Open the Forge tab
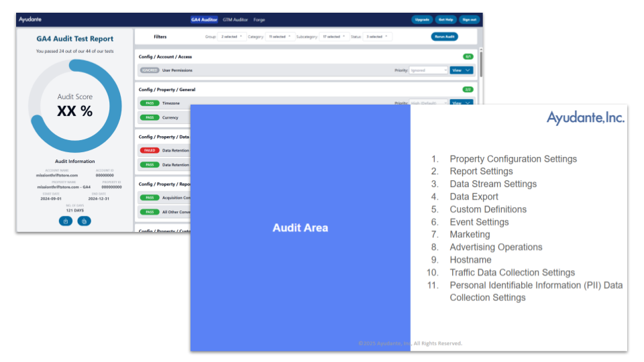Screen dimensions: 644x362 [x=259, y=19]
